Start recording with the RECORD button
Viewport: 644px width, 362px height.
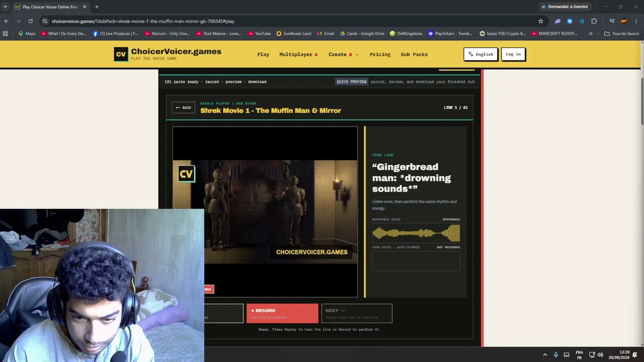pyautogui.click(x=282, y=313)
